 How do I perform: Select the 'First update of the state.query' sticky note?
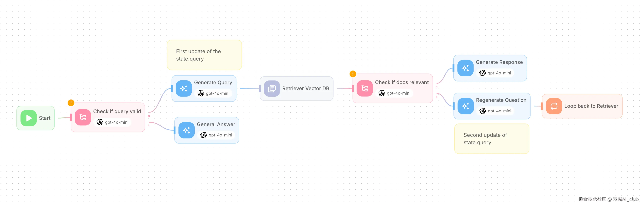tap(204, 55)
